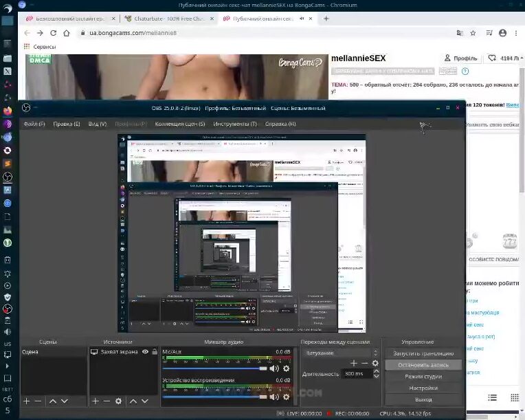Click the Start Streaming button
Image resolution: width=525 pixels, height=420 pixels.
pyautogui.click(x=423, y=353)
